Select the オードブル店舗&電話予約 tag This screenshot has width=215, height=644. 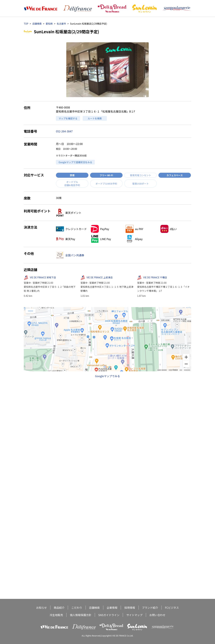[x=72, y=184]
